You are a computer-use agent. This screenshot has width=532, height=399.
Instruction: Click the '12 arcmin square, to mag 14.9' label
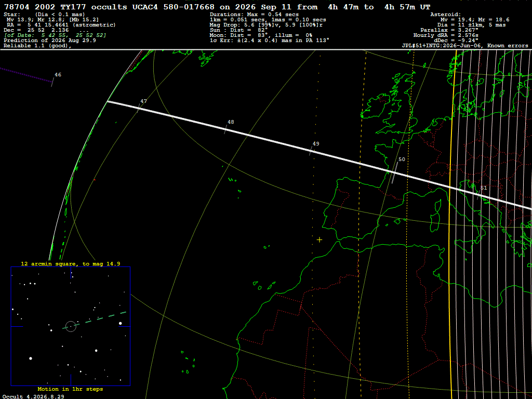(x=71, y=263)
